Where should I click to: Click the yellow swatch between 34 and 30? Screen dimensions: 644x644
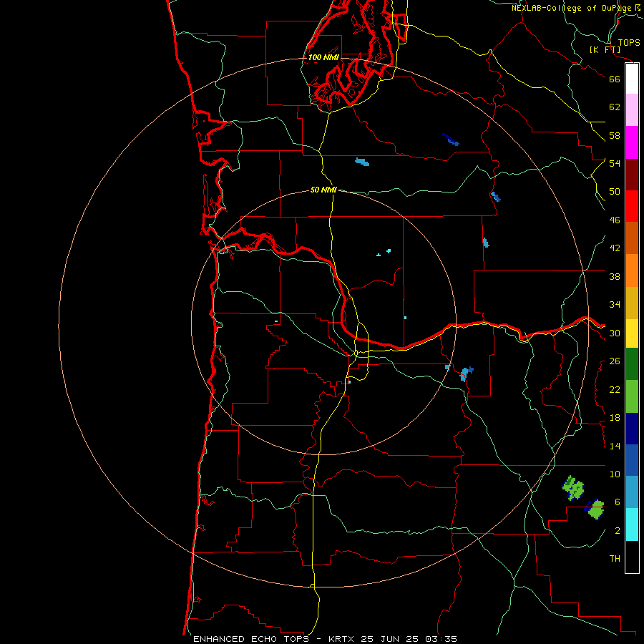point(632,333)
